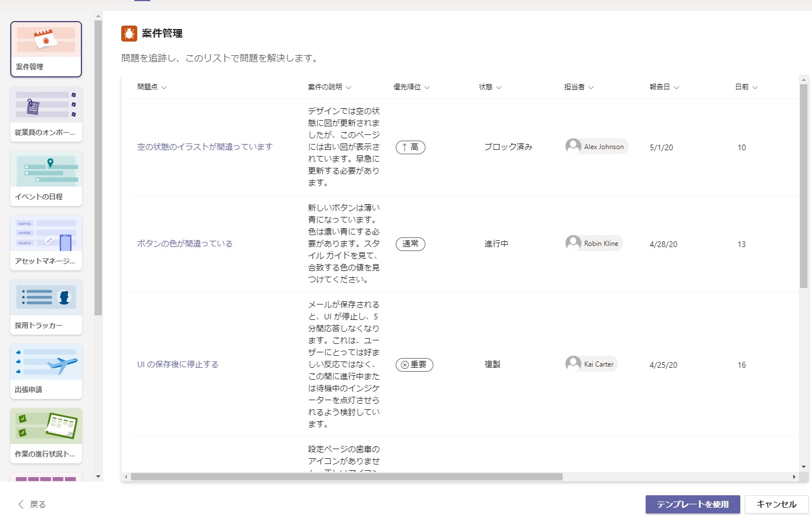Expand the 状態 column menu

pos(490,87)
